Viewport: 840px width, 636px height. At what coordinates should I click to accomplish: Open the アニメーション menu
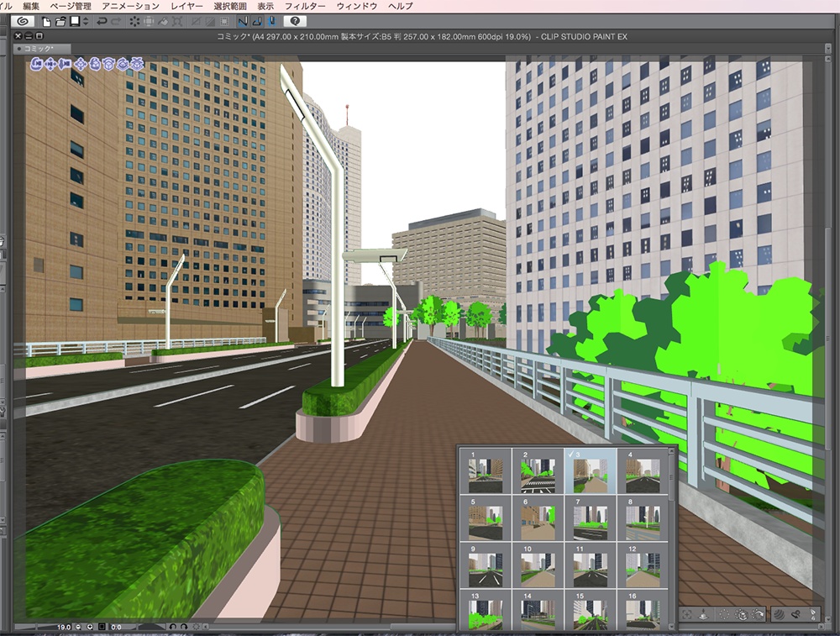[x=123, y=5]
